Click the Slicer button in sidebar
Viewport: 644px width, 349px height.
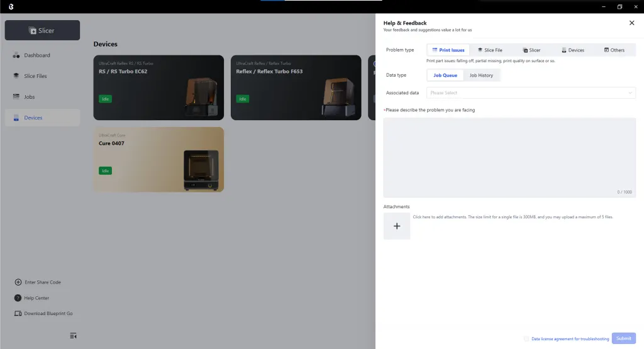pyautogui.click(x=42, y=30)
